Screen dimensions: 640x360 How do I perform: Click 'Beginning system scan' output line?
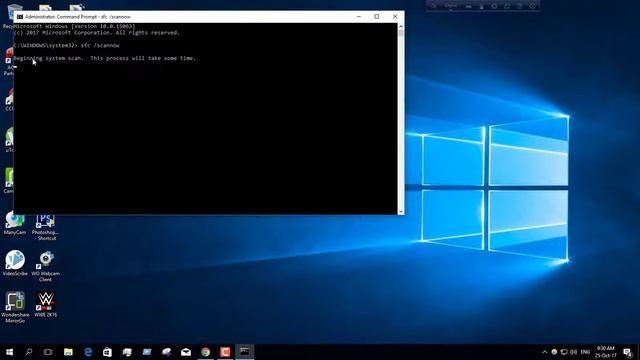point(104,58)
